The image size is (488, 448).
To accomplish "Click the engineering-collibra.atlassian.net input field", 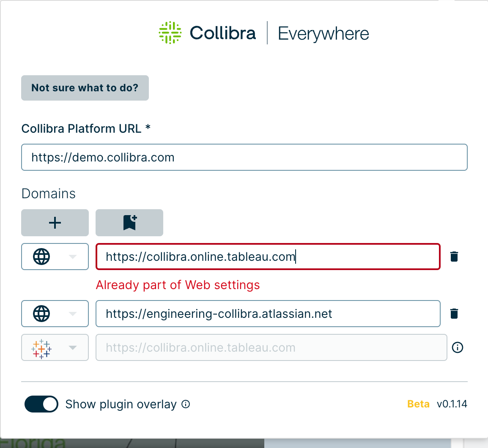I will coord(268,314).
